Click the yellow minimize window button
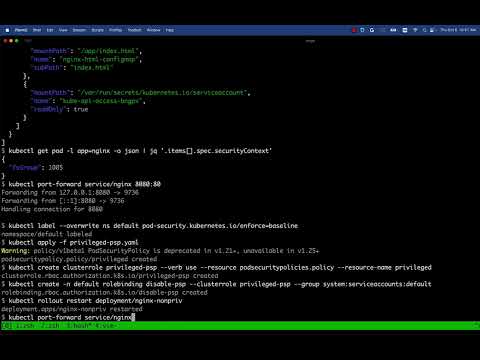The width and height of the screenshot is (480, 360). pyautogui.click(x=11, y=41)
